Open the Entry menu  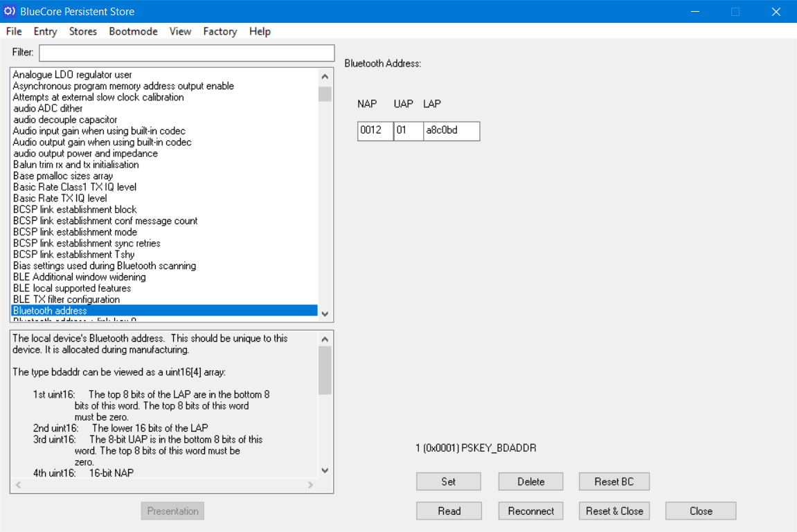tap(45, 32)
